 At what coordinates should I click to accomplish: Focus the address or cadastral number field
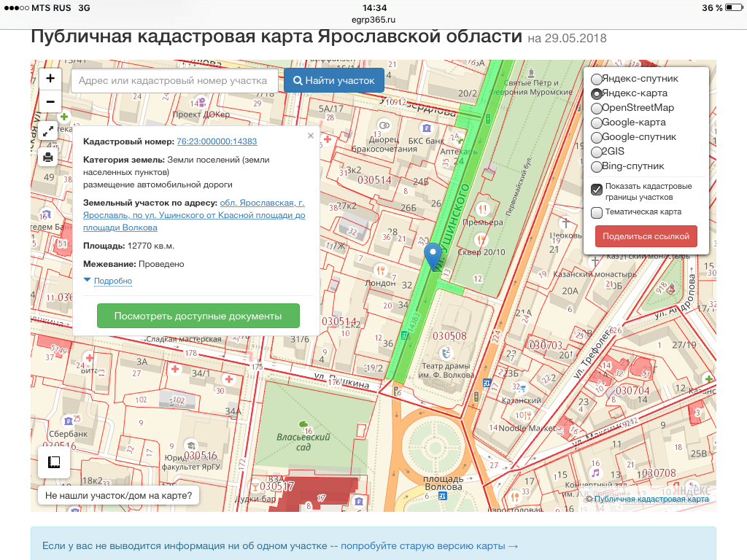pyautogui.click(x=175, y=80)
